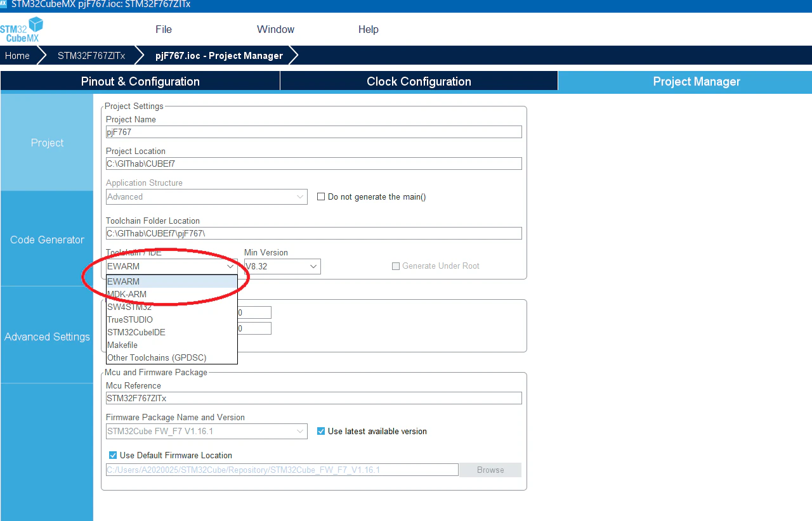Select the Project side tab

47,143
